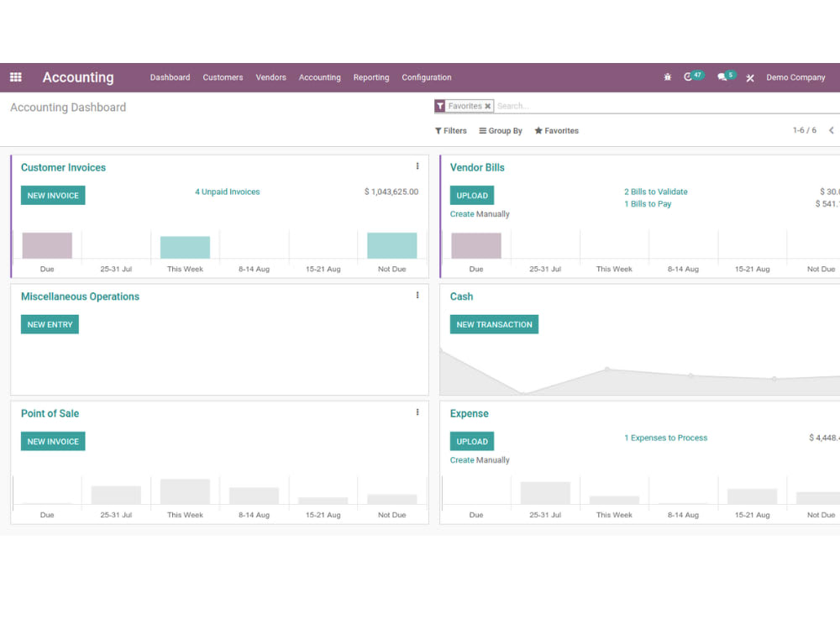The height and width of the screenshot is (630, 840).
Task: Click 8-14 Aug bar in Point of Sale chart
Action: [x=254, y=496]
